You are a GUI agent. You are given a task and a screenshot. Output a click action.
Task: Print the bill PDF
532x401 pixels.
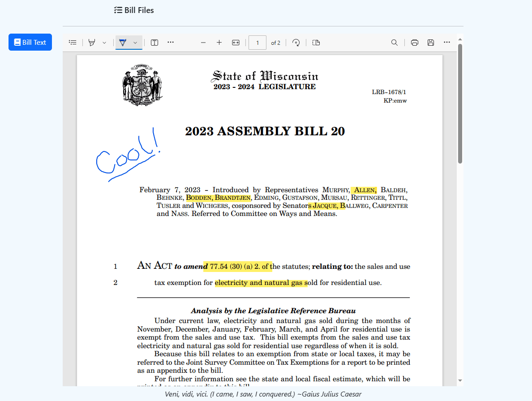tap(415, 43)
